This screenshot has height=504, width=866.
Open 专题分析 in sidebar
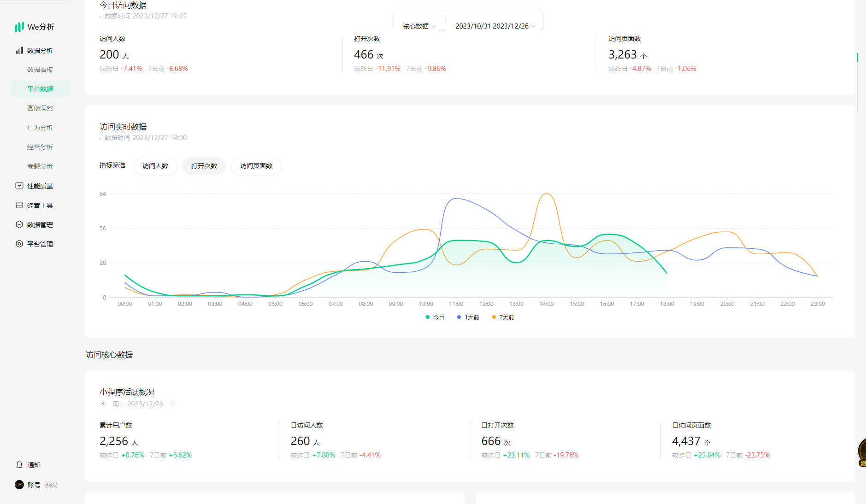[40, 166]
